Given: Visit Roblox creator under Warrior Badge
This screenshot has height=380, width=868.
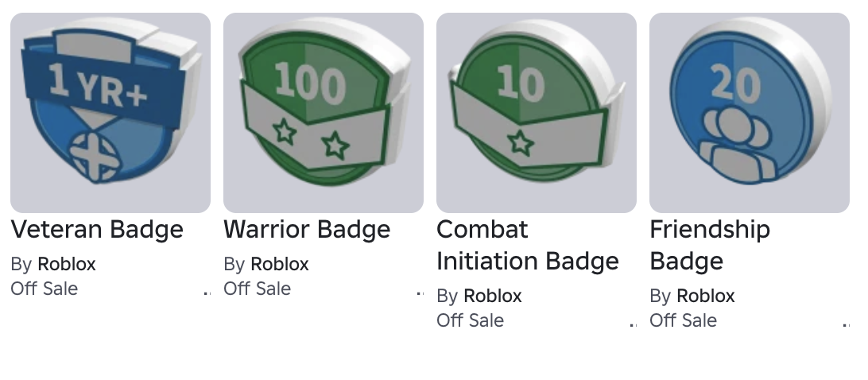Looking at the screenshot, I should [x=280, y=264].
